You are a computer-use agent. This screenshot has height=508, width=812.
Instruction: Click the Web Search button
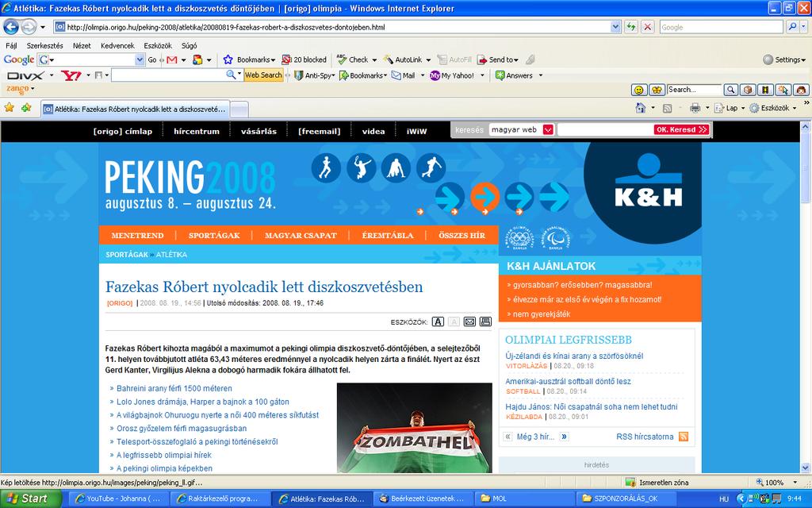tap(263, 75)
